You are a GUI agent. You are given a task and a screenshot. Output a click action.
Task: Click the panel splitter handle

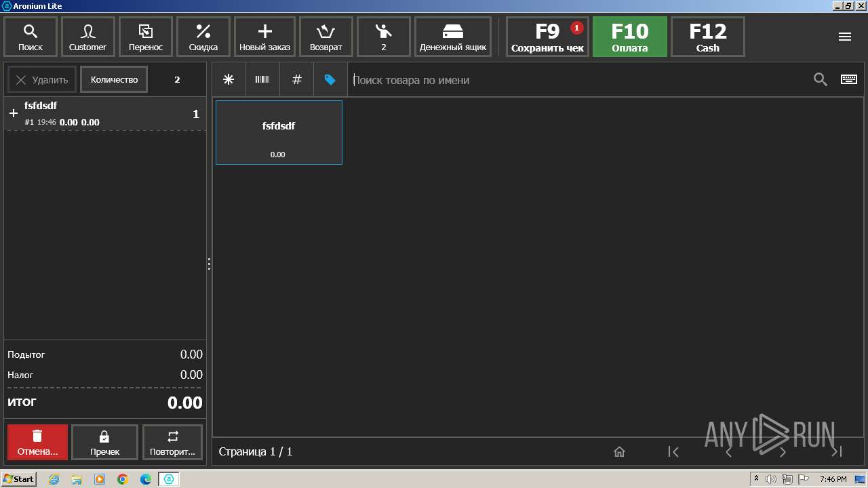(209, 264)
